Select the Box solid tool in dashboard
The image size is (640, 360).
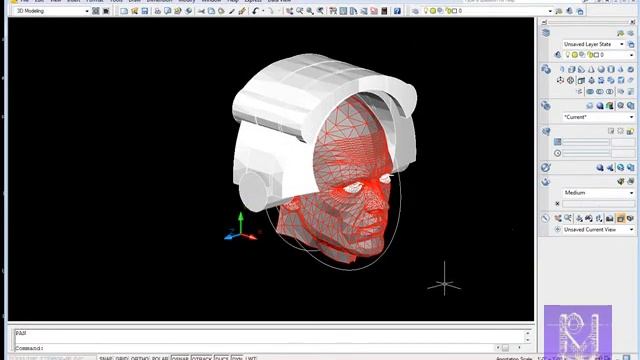pos(571,69)
